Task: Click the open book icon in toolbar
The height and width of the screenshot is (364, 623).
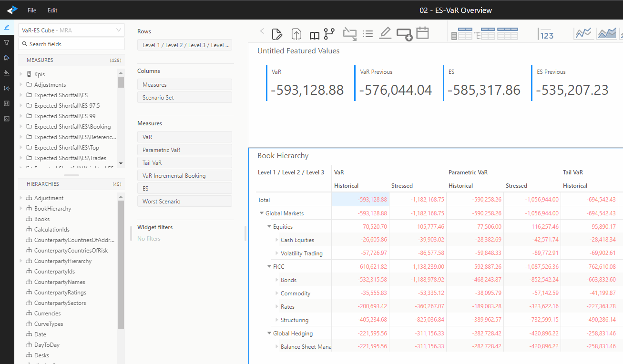Action: (x=314, y=35)
